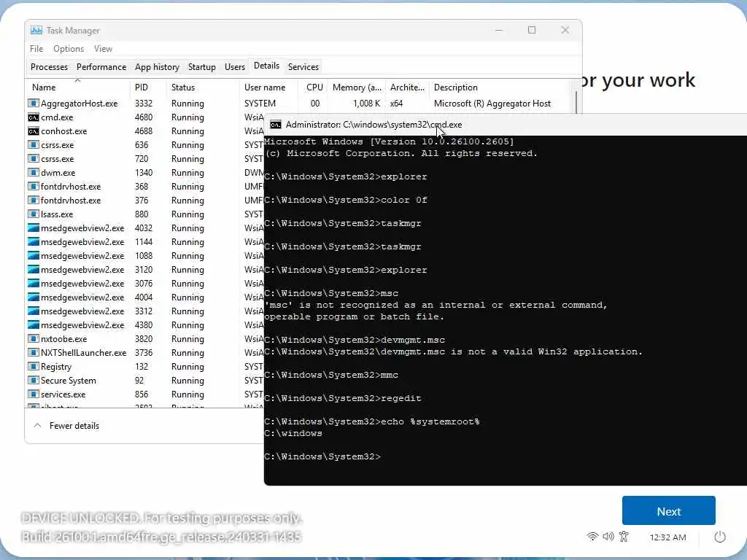Image resolution: width=747 pixels, height=560 pixels.
Task: Switch to the Services tab
Action: 303,66
